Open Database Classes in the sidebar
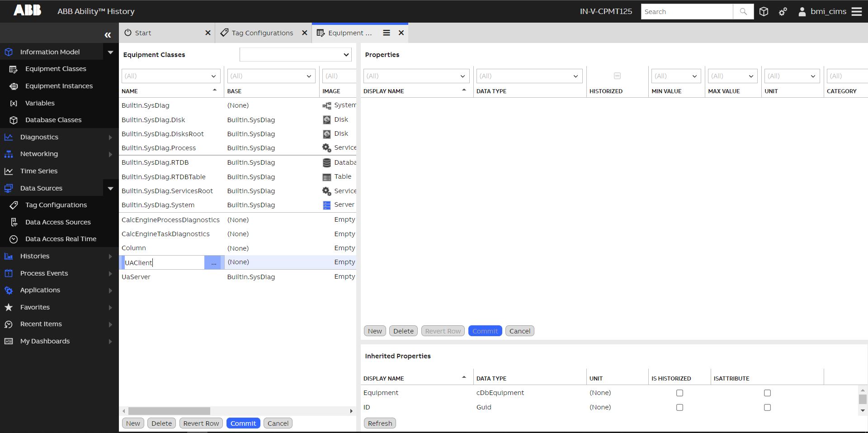 click(53, 120)
